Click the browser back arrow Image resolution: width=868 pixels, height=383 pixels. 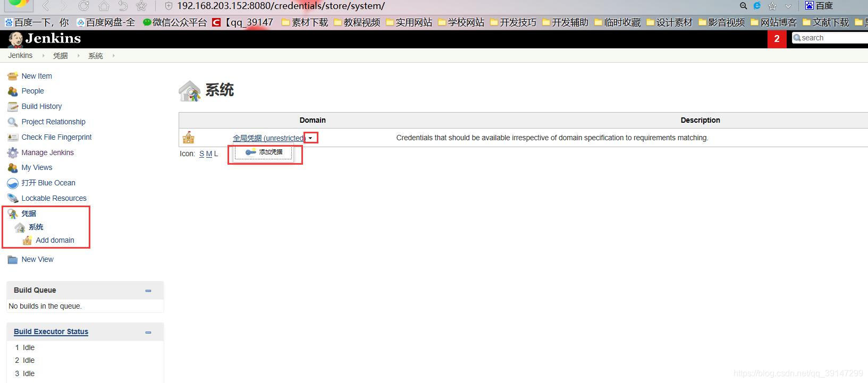46,6
